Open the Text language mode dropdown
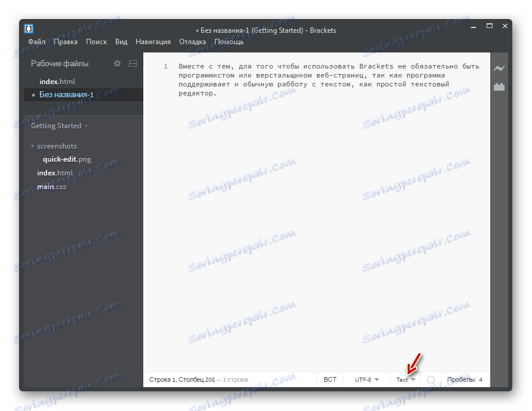 pyautogui.click(x=405, y=379)
